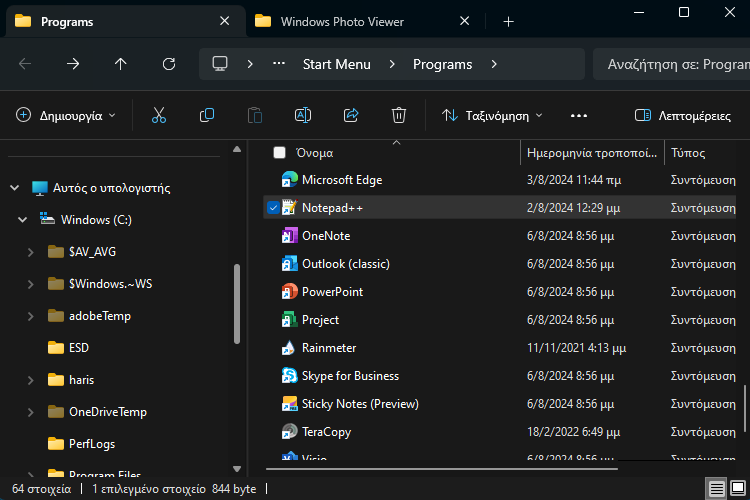The image size is (750, 500).
Task: Click the Start Menu breadcrumb
Action: 337,64
